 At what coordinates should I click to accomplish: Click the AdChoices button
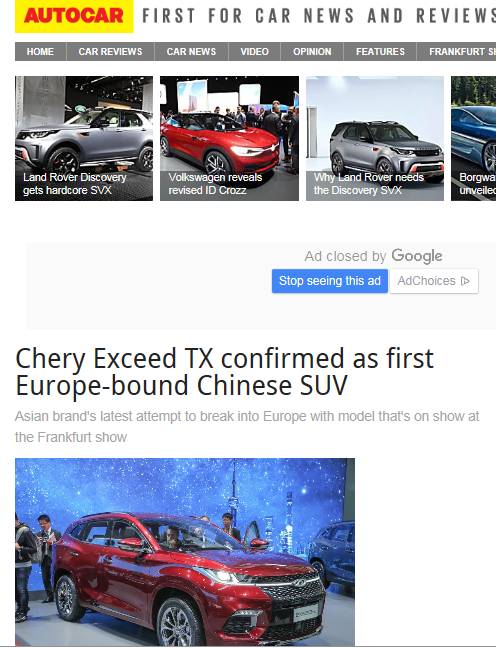[434, 281]
